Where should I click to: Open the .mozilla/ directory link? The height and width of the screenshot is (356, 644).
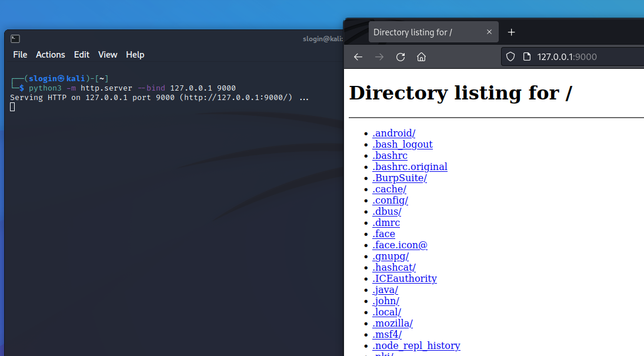click(393, 323)
